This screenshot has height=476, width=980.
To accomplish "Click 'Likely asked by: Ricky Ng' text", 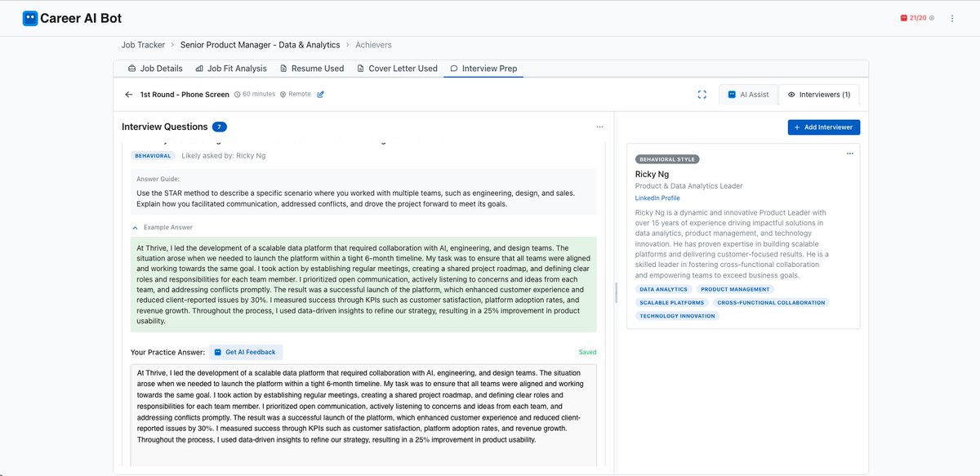I will (224, 155).
